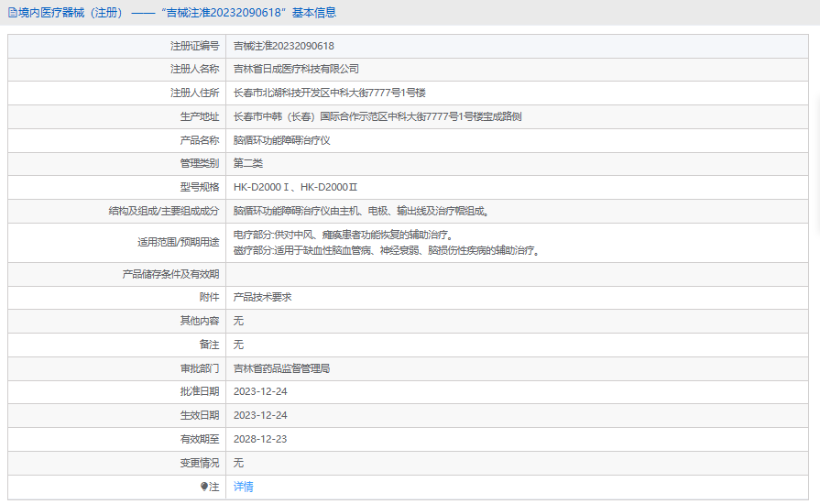Select structure text 由主机、电极、输出线及治疗帽组成
This screenshot has width=820, height=504.
point(410,211)
